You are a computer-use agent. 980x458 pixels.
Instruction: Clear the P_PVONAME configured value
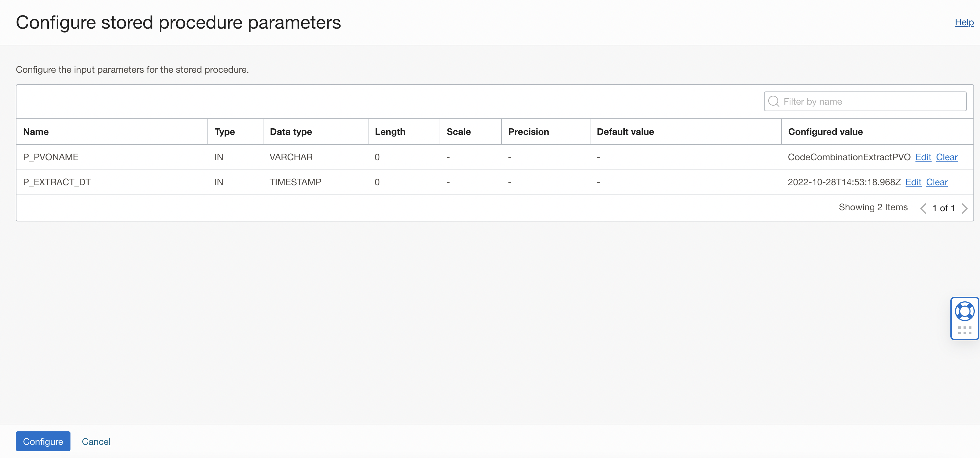[947, 157]
